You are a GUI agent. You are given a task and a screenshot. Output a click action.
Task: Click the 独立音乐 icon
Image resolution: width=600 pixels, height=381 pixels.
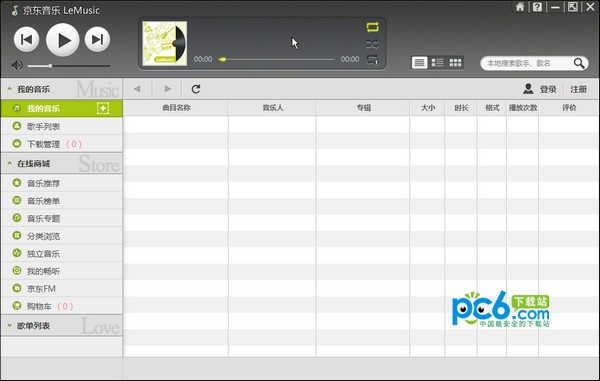pyautogui.click(x=17, y=253)
